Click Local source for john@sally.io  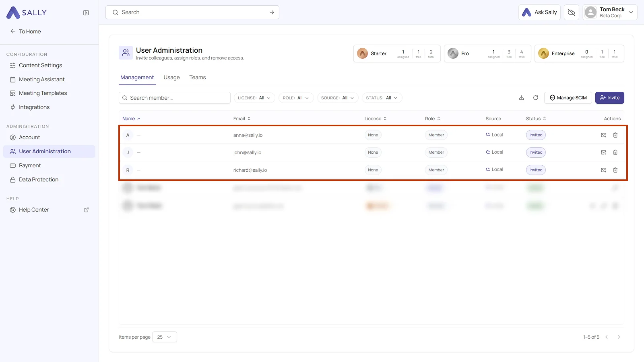pos(494,152)
